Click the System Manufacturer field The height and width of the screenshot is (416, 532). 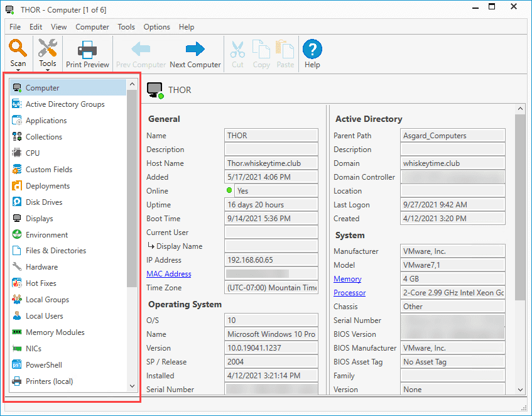[x=453, y=251]
